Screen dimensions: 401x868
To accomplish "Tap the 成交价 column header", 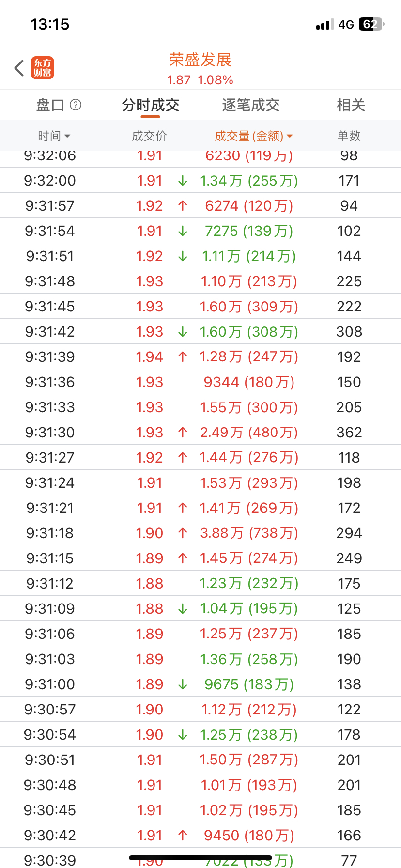I will (x=149, y=136).
